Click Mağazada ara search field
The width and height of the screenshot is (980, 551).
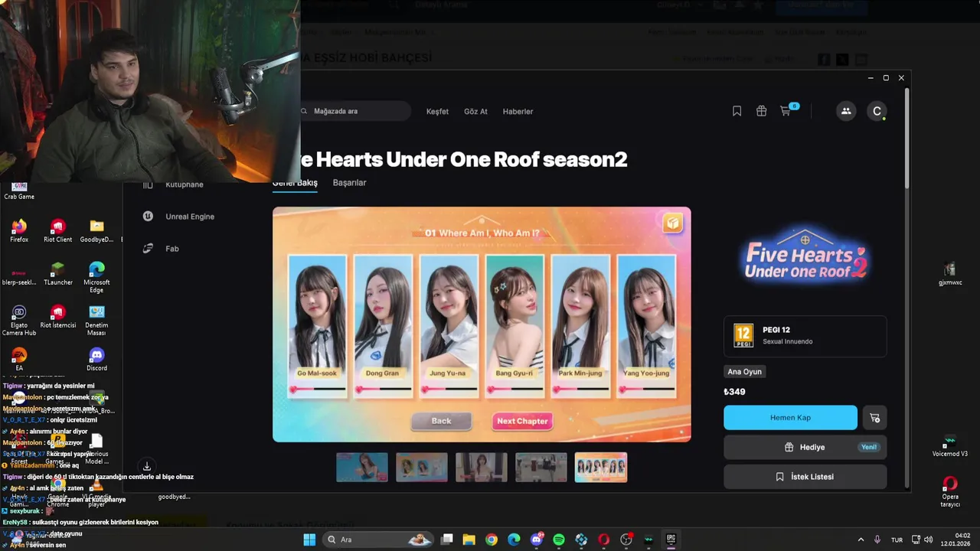point(355,111)
